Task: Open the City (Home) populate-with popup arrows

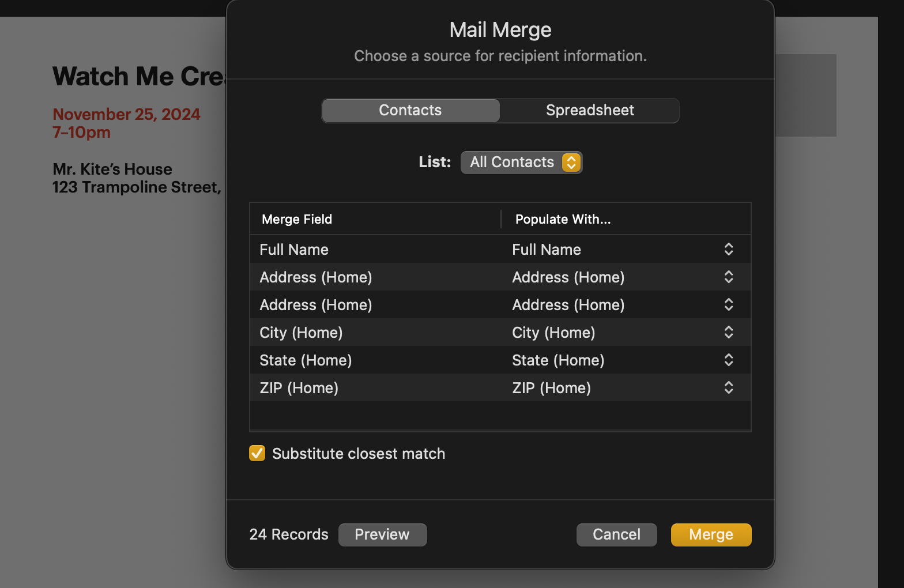Action: point(729,332)
